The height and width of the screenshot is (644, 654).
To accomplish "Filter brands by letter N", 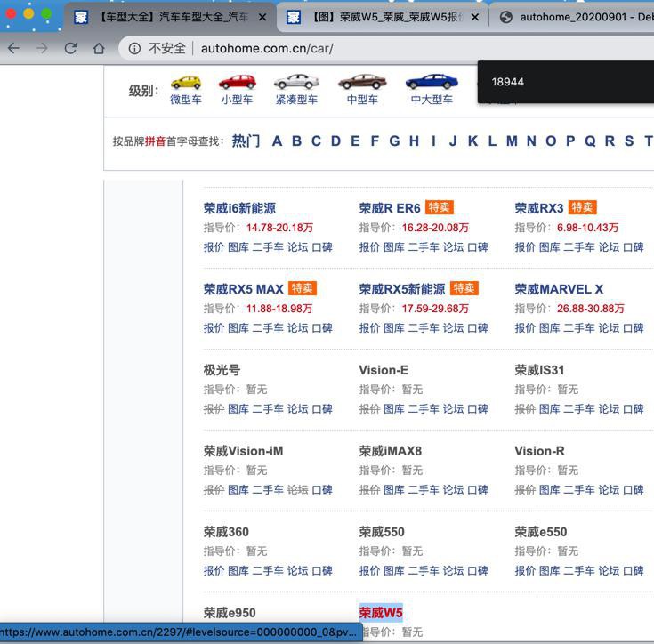I will pyautogui.click(x=531, y=141).
